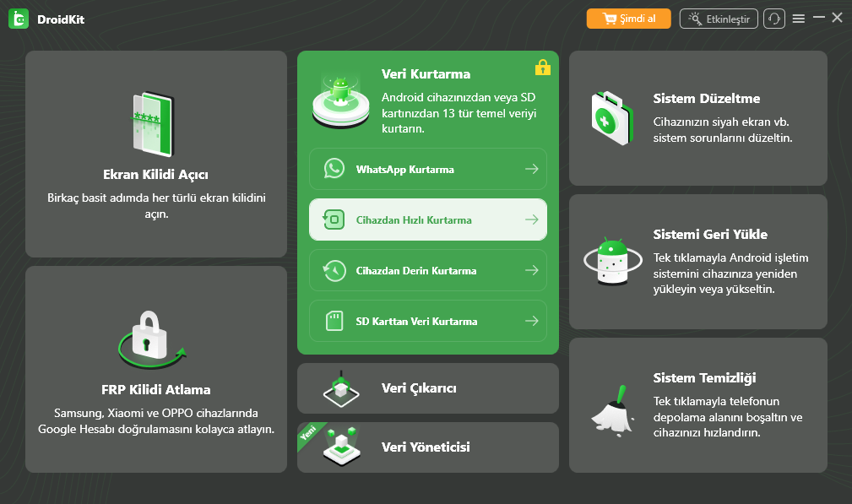Click the WhatsApp logo icon
Image resolution: width=852 pixels, height=504 pixels.
point(334,169)
